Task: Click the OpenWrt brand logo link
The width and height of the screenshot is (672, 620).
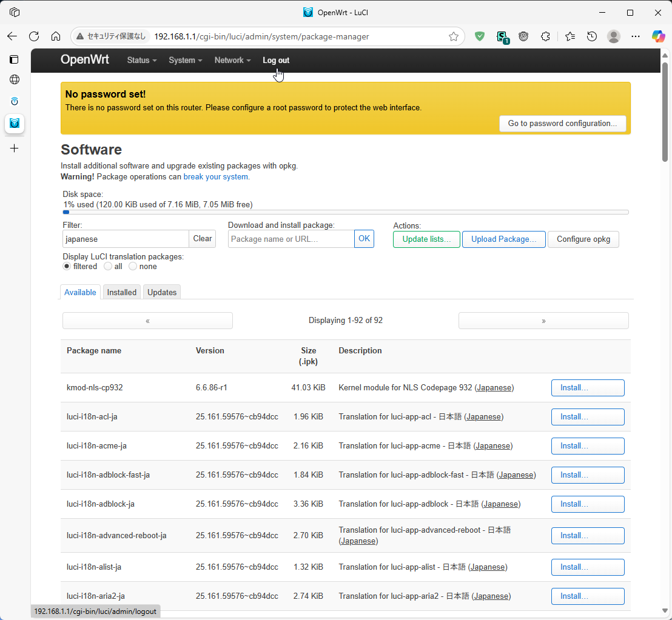Action: click(x=85, y=59)
